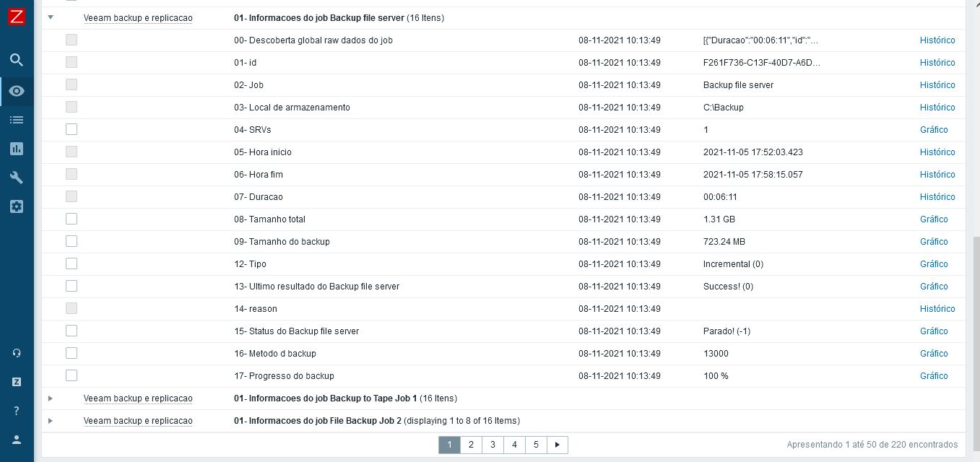
Task: Open the Support headset icon
Action: pos(17,353)
